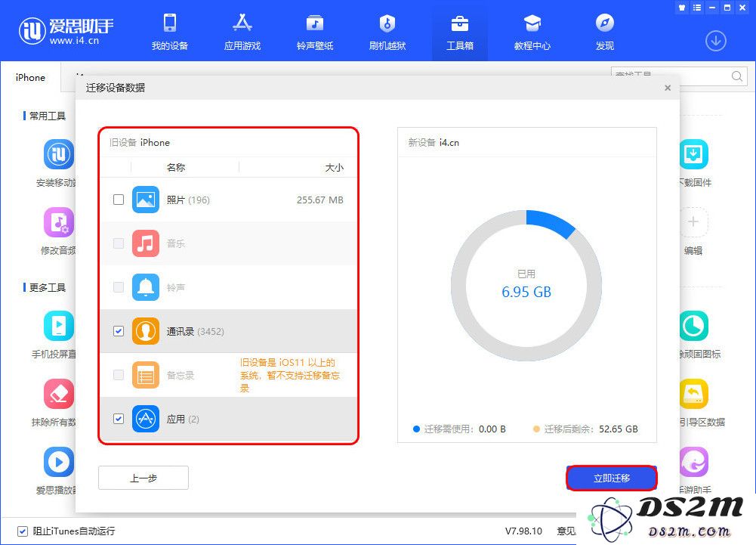Check the 照片 (196) checkbox
This screenshot has width=756, height=545.
click(x=118, y=200)
